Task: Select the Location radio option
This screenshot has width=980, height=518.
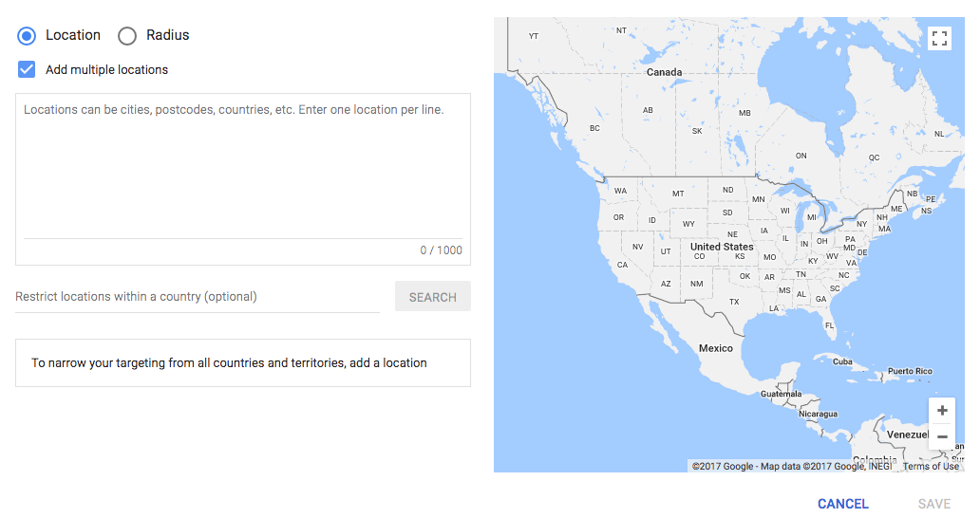Action: (28, 36)
